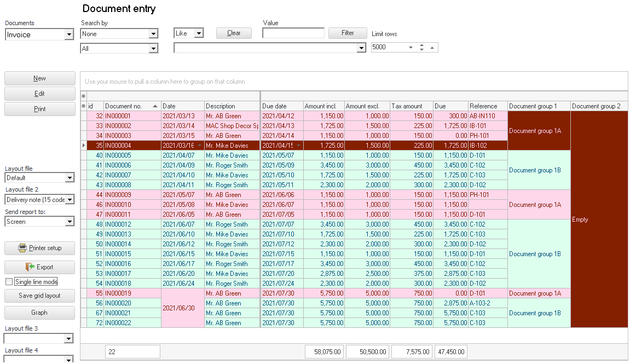Screen dimensions: 630x364
Task: Click the row indicator arrow beside IN000004
Action: pyautogui.click(x=84, y=146)
